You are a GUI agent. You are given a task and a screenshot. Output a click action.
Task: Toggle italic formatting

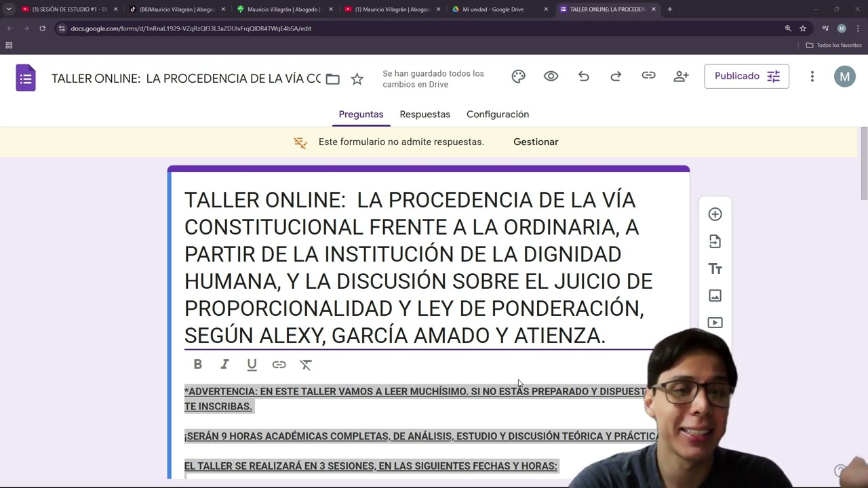click(x=224, y=365)
